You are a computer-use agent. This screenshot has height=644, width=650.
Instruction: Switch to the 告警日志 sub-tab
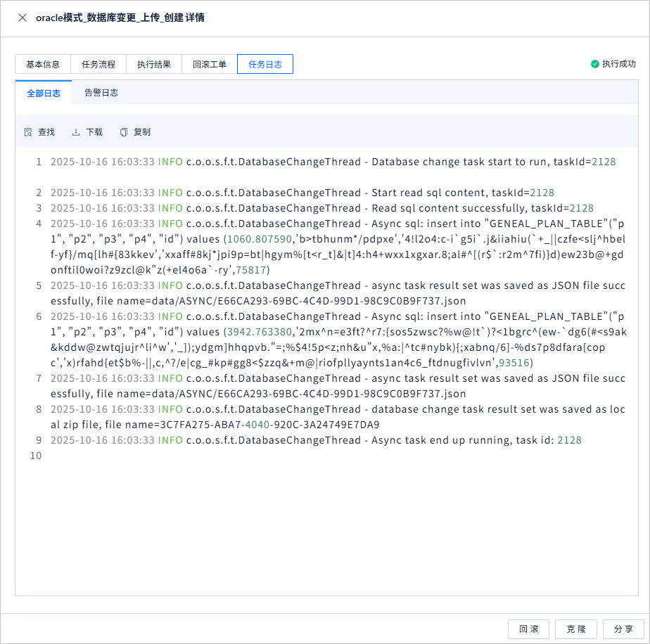point(101,93)
